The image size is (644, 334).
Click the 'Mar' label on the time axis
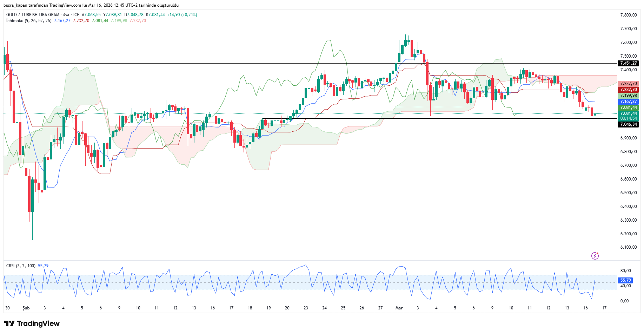click(x=399, y=308)
